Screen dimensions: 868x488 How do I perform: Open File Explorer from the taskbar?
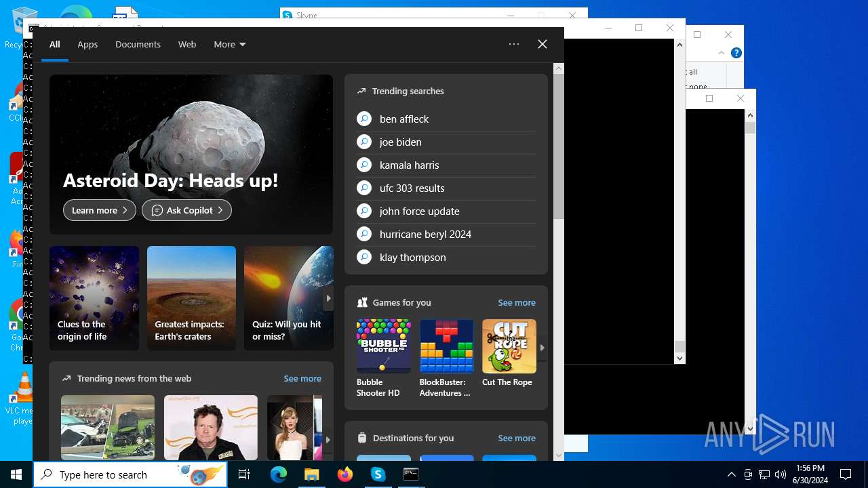[311, 474]
